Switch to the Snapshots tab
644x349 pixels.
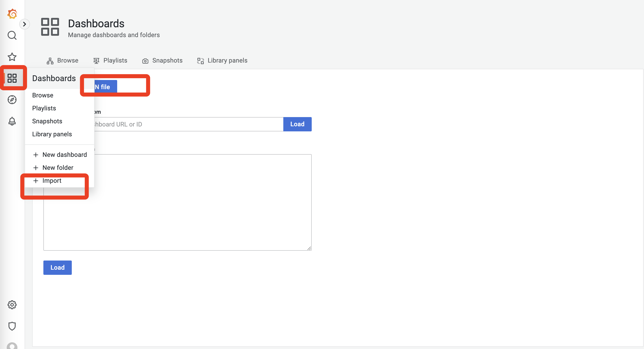[x=163, y=61]
